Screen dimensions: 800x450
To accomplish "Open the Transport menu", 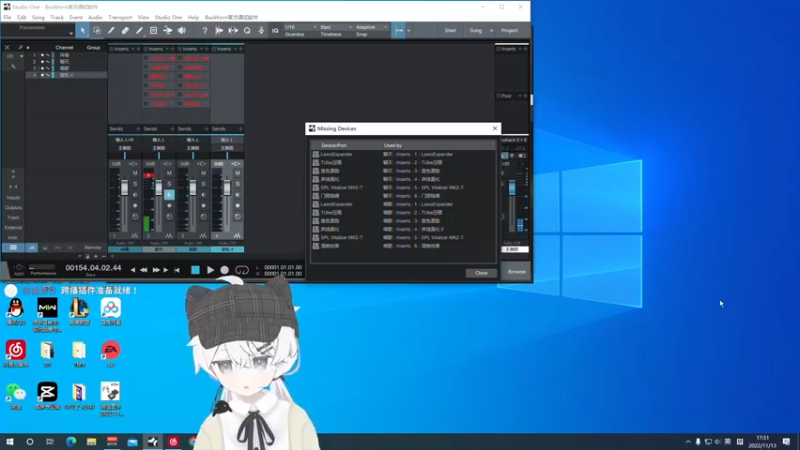I will [120, 17].
